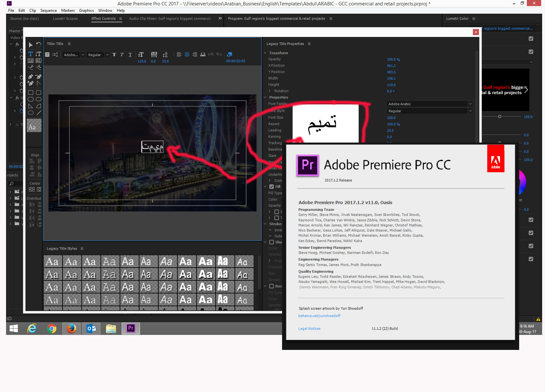
Task: Open the Graphics menu
Action: pos(86,11)
